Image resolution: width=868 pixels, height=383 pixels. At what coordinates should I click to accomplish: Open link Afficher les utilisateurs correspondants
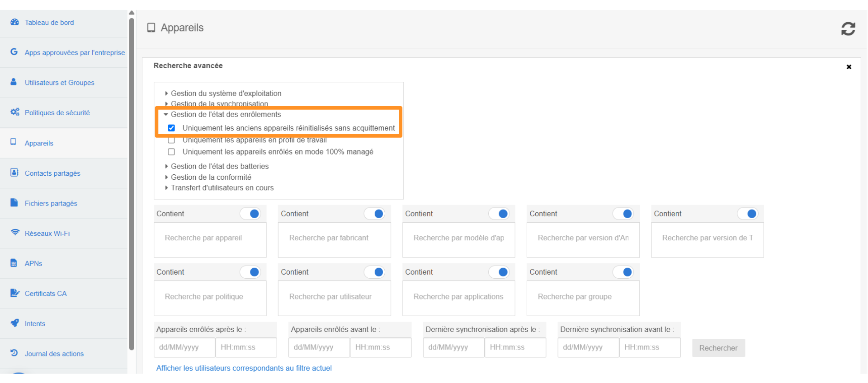[244, 368]
